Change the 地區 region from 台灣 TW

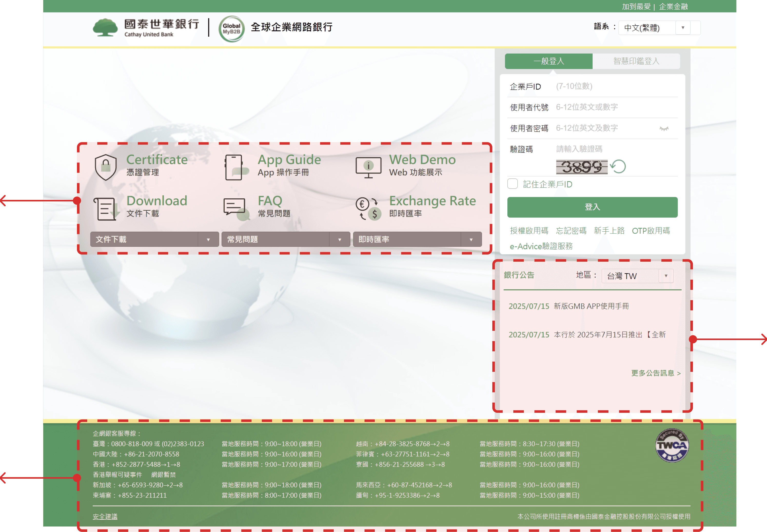tap(637, 276)
